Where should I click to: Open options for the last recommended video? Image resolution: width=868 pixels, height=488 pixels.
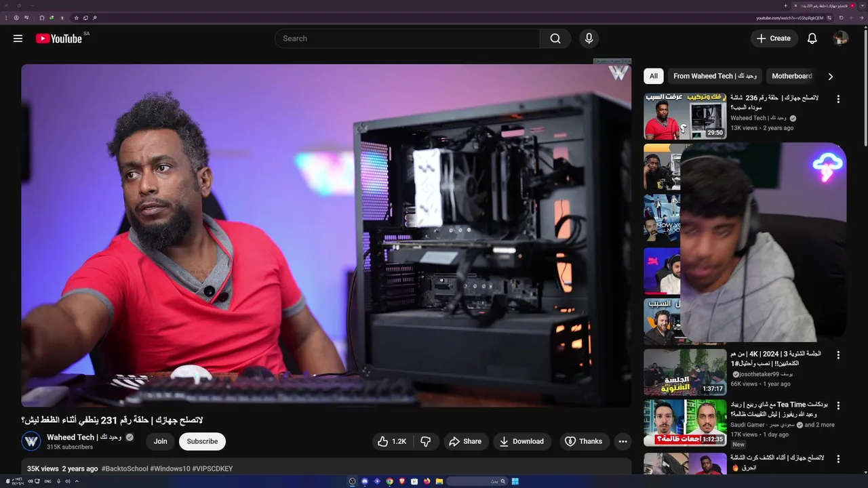click(x=838, y=458)
